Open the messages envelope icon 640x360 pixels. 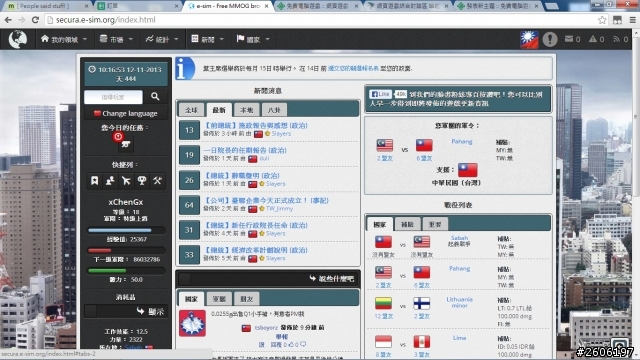point(569,39)
